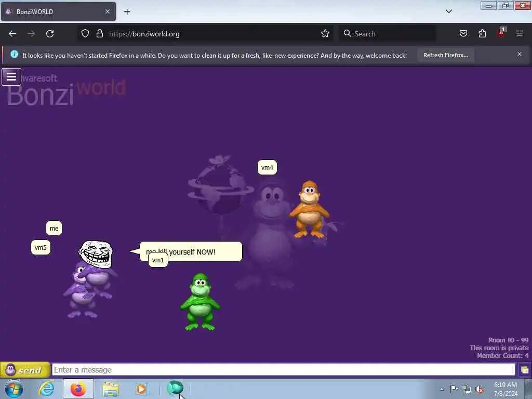Click the 'me' name tag

pos(54,229)
